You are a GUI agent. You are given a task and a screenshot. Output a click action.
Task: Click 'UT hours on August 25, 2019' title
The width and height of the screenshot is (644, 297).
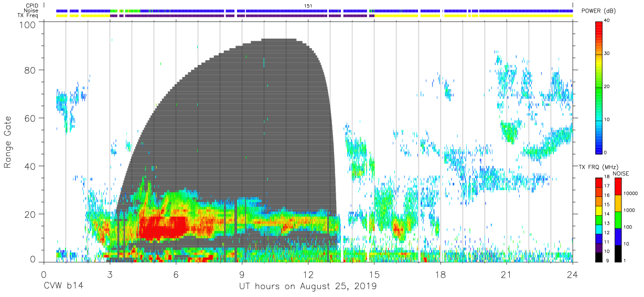[x=308, y=287]
